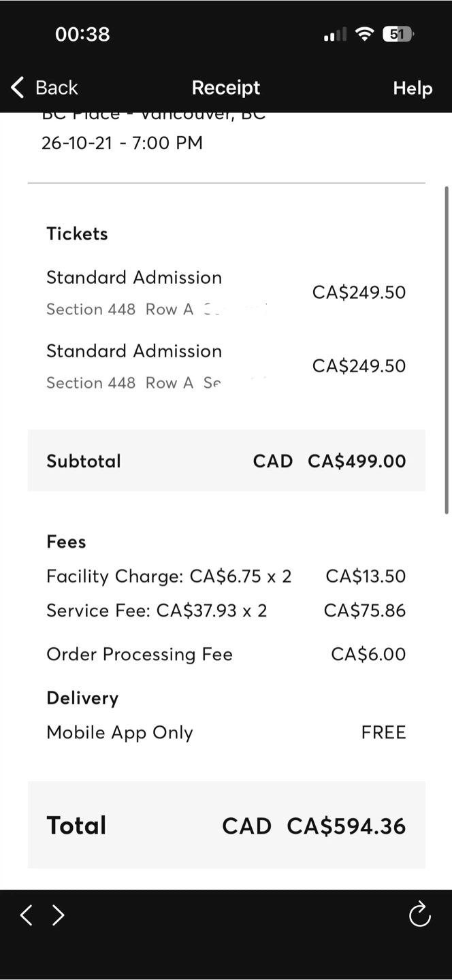Tap the Wi-Fi status icon
452x980 pixels.
click(x=366, y=33)
